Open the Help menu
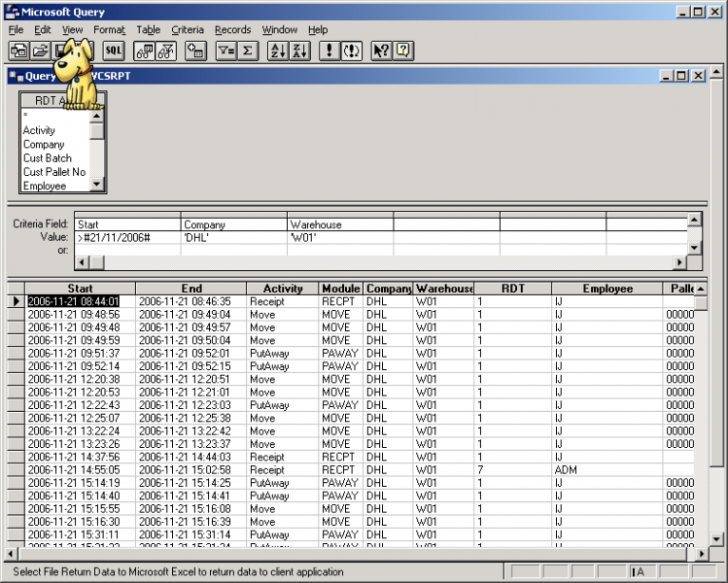728x583 pixels. 318,30
